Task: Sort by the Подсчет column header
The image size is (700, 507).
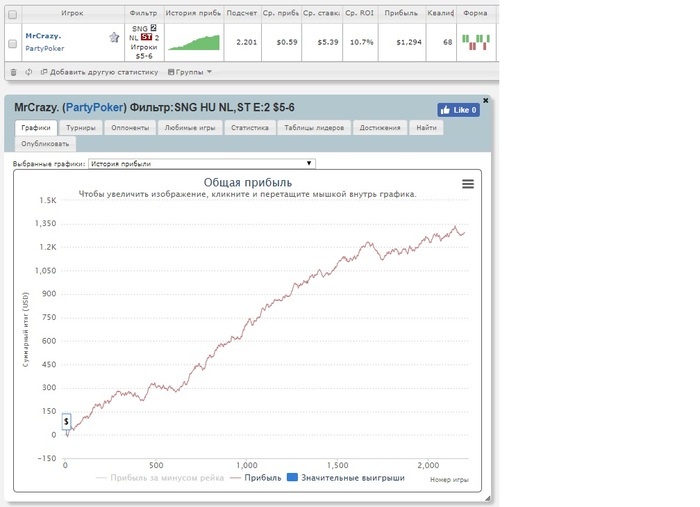Action: tap(242, 13)
